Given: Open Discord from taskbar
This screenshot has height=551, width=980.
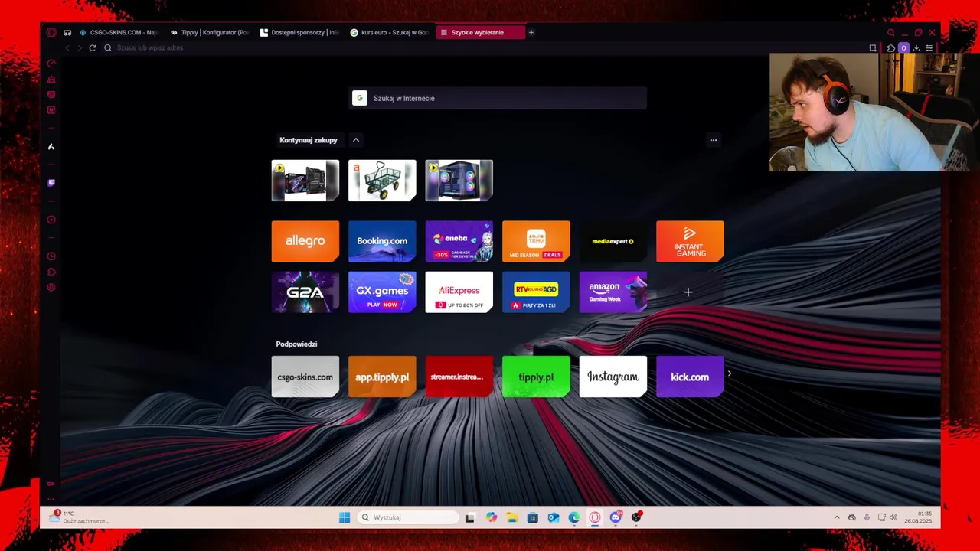Looking at the screenshot, I should (616, 517).
